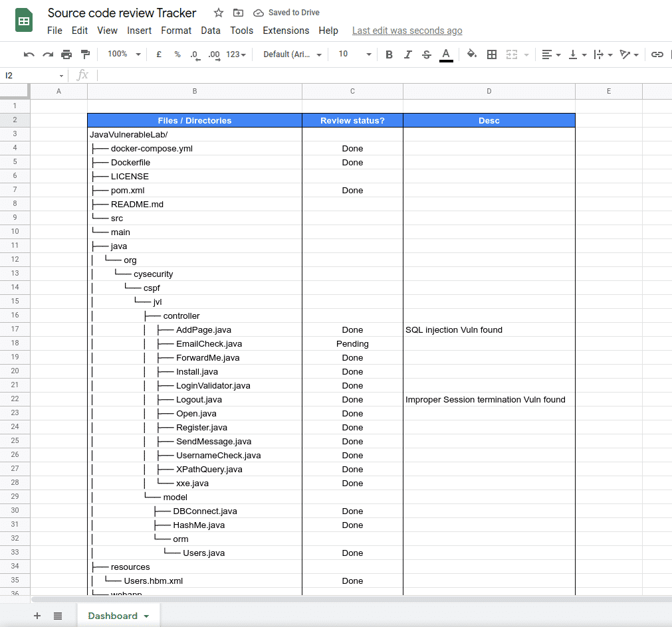This screenshot has width=672, height=627.
Task: Click the Move to folder icon
Action: (238, 13)
